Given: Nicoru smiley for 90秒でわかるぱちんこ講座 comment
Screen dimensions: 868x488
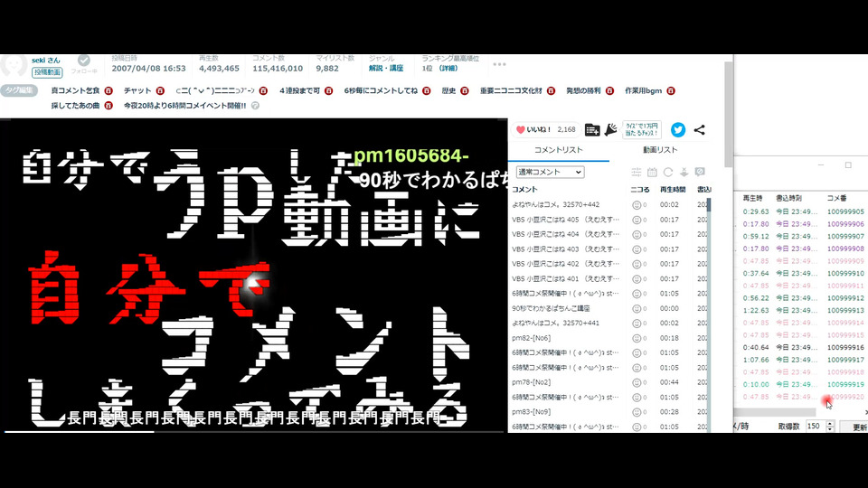Looking at the screenshot, I should 636,308.
